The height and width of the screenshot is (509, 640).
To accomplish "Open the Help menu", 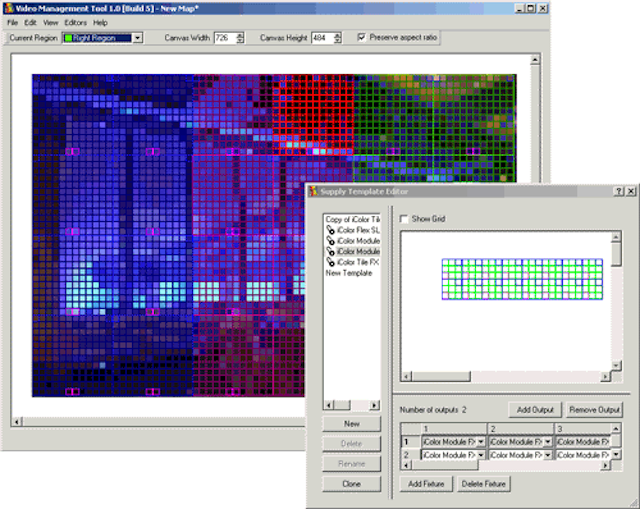I will tap(100, 23).
